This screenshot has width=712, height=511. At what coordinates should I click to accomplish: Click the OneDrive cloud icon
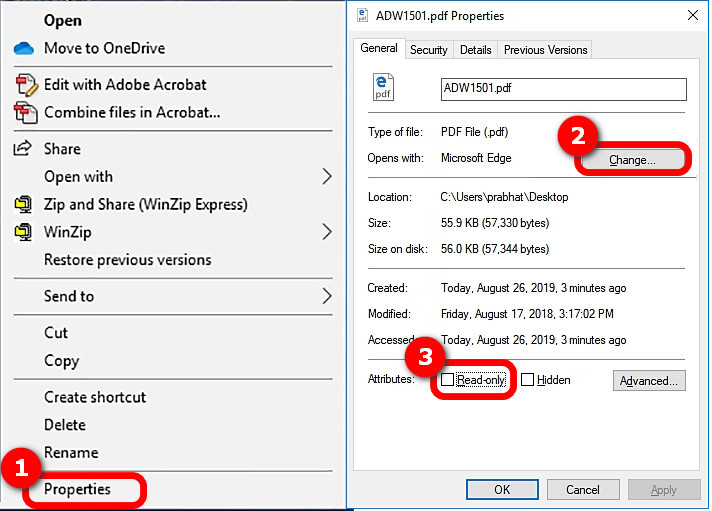[x=24, y=48]
